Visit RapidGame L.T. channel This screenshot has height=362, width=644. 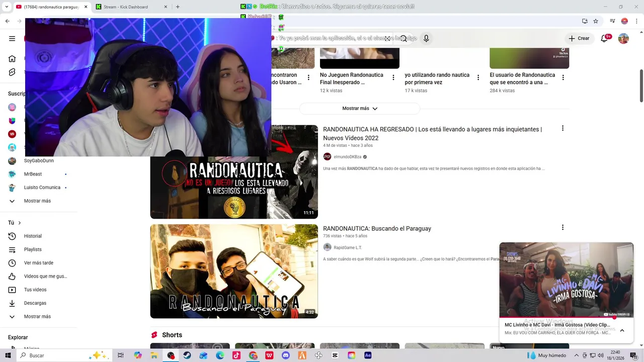[x=348, y=247]
